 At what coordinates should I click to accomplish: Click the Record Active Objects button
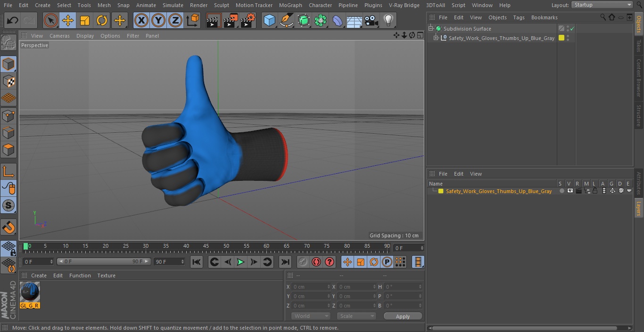click(303, 262)
